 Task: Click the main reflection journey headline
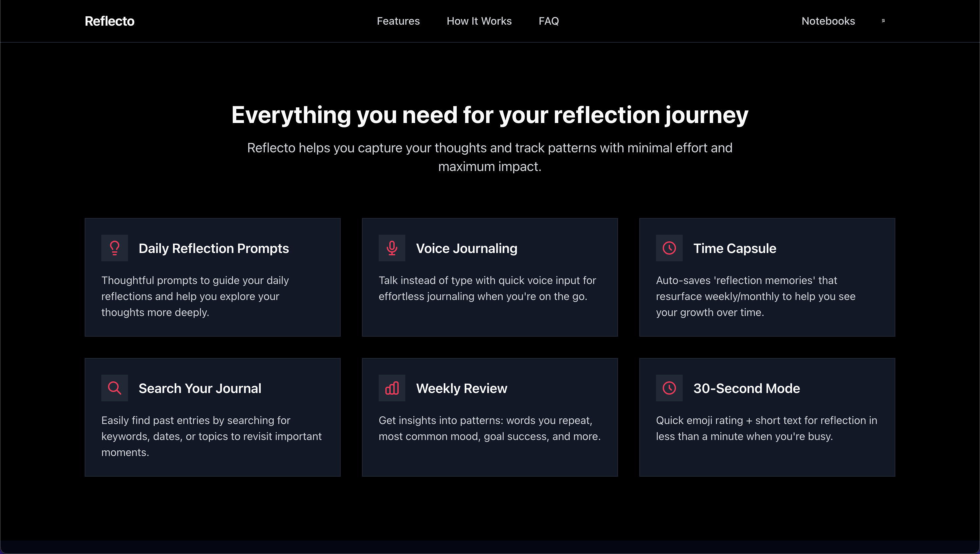tap(490, 115)
